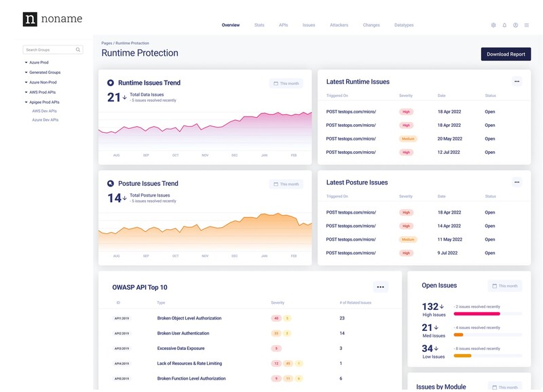The width and height of the screenshot is (543, 392).
Task: Expand the Azure Prod group
Action: click(x=26, y=62)
